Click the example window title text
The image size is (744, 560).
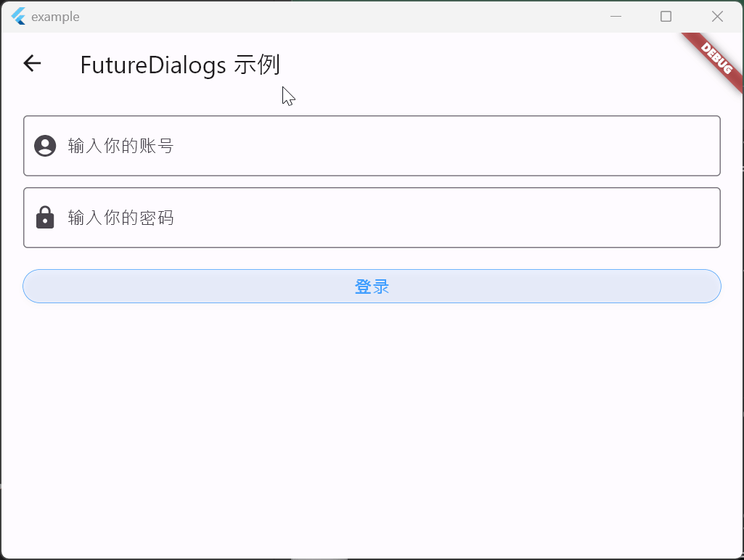(x=55, y=17)
